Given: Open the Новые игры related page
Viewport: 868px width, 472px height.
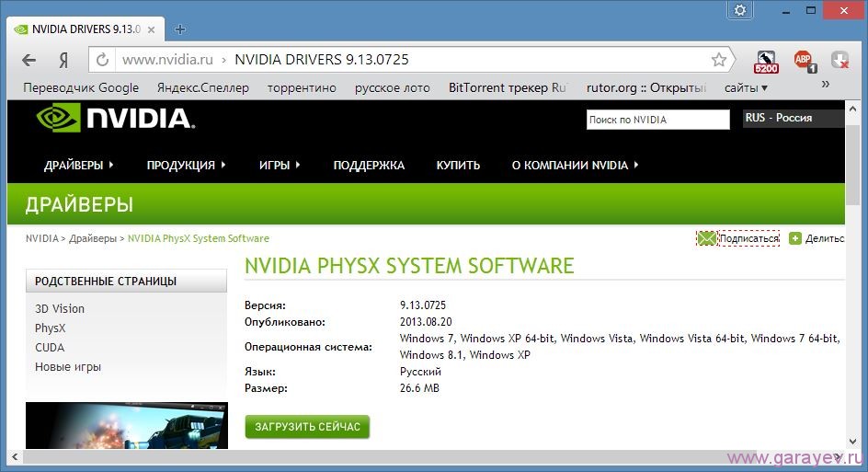Looking at the screenshot, I should click(68, 367).
